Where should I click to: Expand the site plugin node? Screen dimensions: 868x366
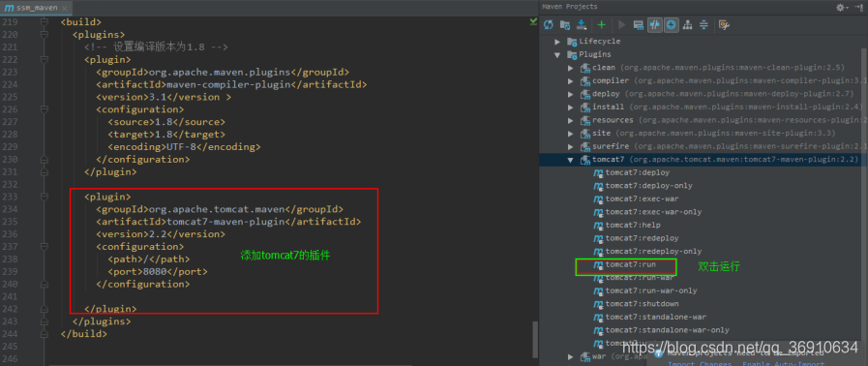[x=571, y=134]
